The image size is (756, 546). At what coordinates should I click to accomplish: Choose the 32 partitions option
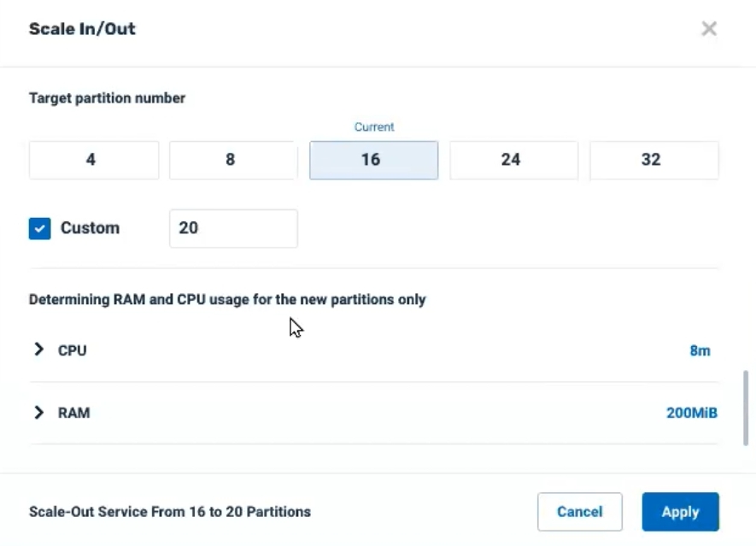pos(654,160)
